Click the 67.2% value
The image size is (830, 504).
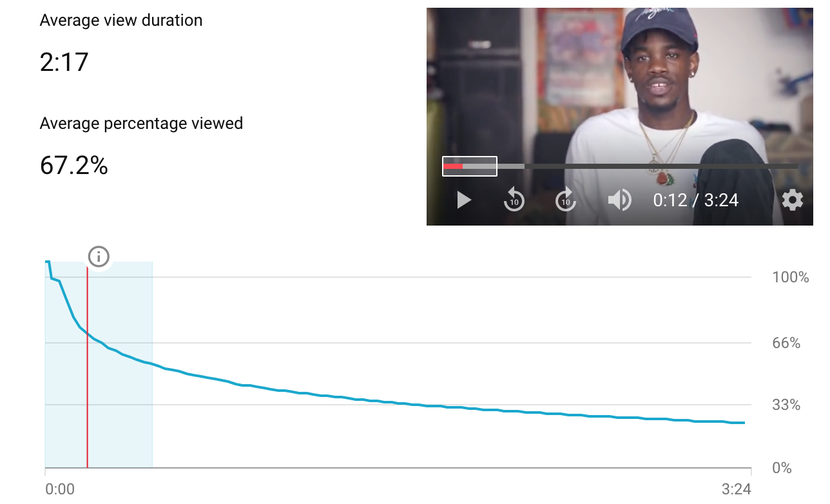click(x=74, y=166)
